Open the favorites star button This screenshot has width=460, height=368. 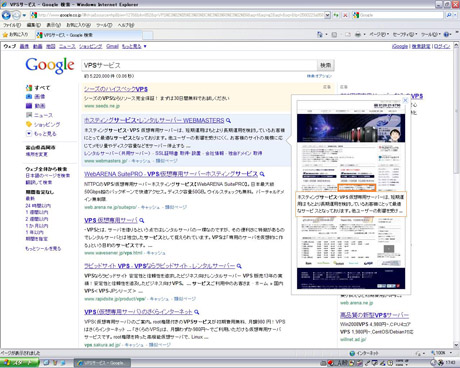pos(15,35)
